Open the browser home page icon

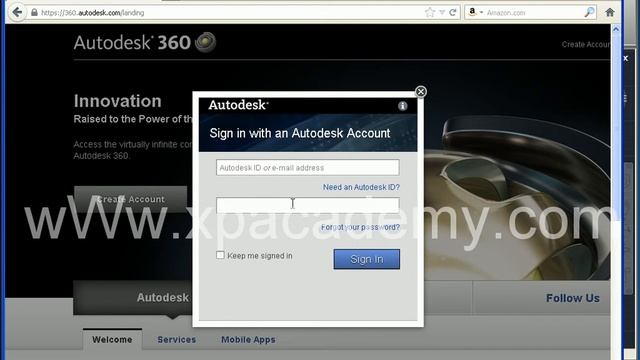pyautogui.click(x=610, y=12)
